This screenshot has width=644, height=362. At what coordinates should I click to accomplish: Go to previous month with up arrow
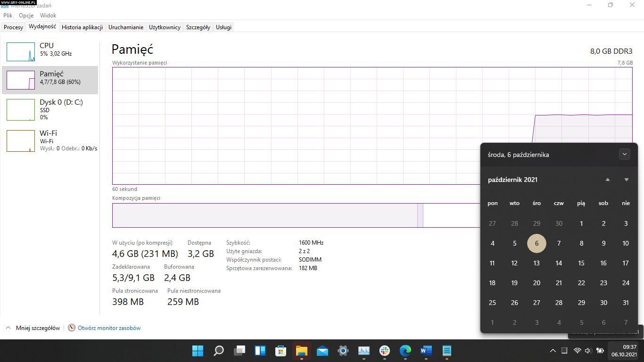point(608,180)
